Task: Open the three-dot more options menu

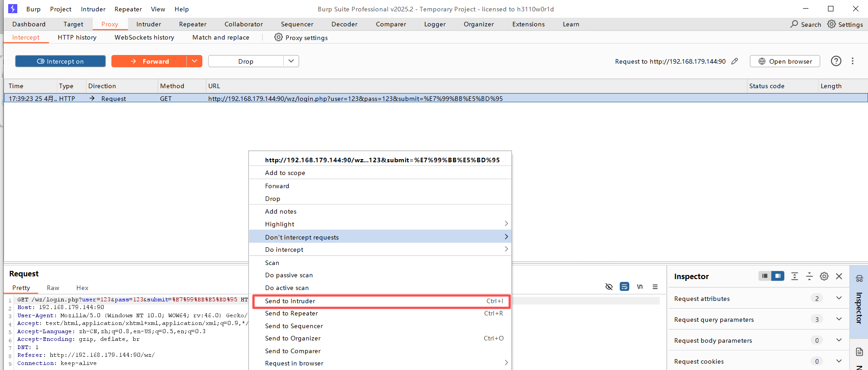Action: [x=853, y=61]
